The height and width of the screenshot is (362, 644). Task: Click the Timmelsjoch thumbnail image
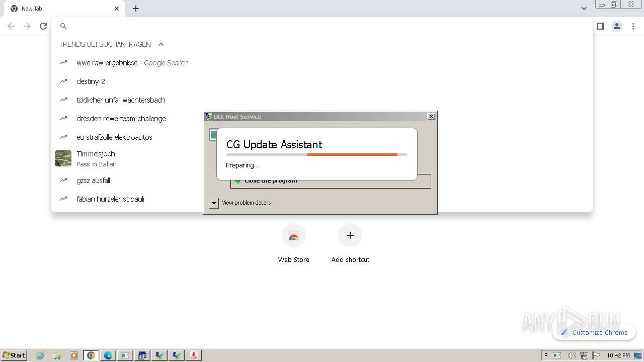click(x=63, y=158)
